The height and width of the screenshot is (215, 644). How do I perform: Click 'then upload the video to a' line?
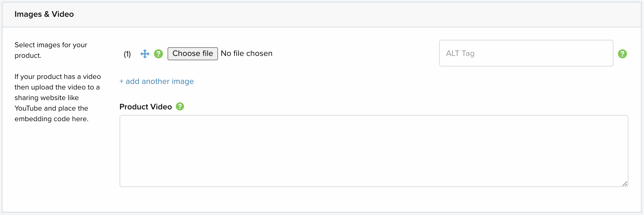57,87
